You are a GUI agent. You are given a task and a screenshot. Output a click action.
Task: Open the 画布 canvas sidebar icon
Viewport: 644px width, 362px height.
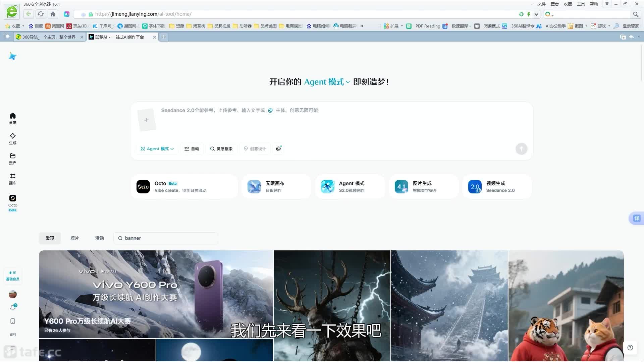tap(13, 179)
